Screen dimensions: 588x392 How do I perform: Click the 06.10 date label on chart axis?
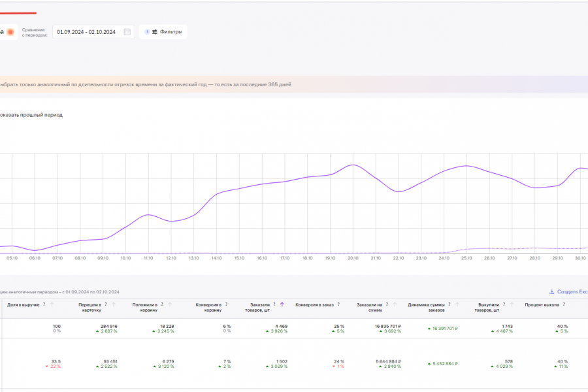pyautogui.click(x=35, y=258)
